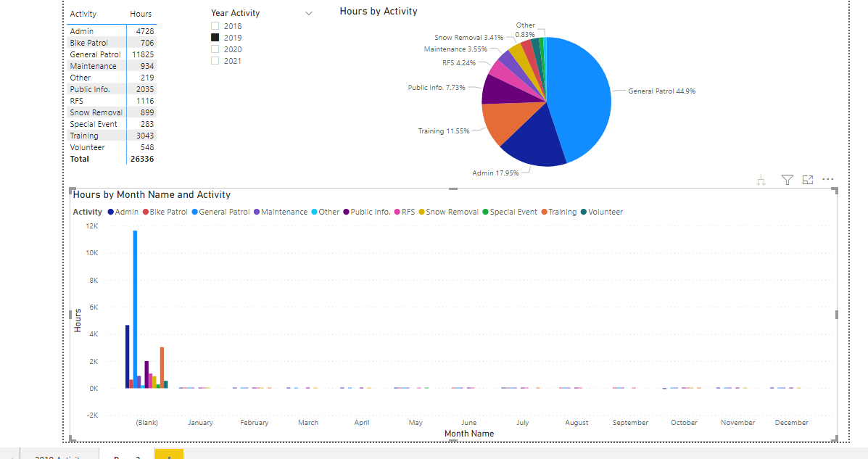Click the Public Info. 7.73% pie label
Viewport: 868px width, 459px height.
click(x=437, y=88)
